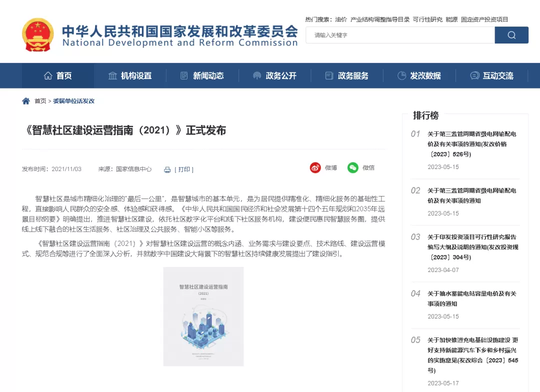Click the 互动交流 chat bubble icon
540x392 pixels.
pos(474,75)
